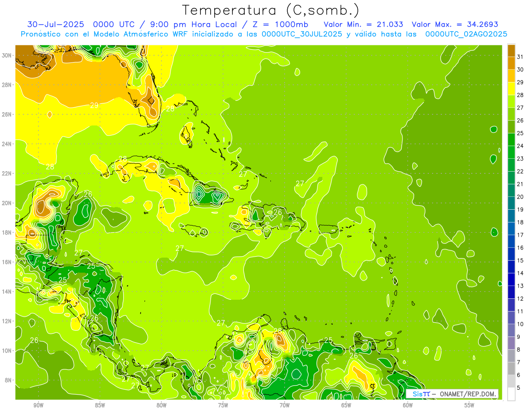Select the gray legend swatch between 6 and 7
The height and width of the screenshot is (411, 532).
point(511,368)
